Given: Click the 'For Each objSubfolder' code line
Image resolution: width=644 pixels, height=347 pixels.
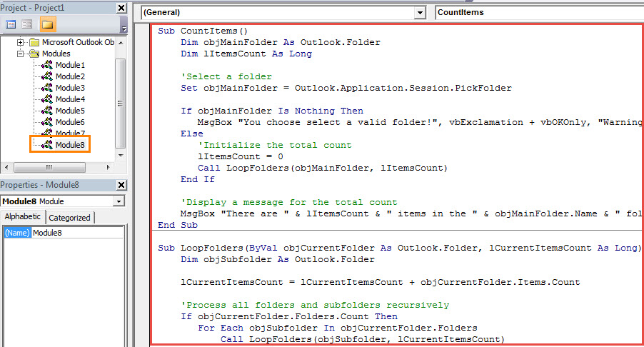Looking at the screenshot, I should tap(338, 328).
